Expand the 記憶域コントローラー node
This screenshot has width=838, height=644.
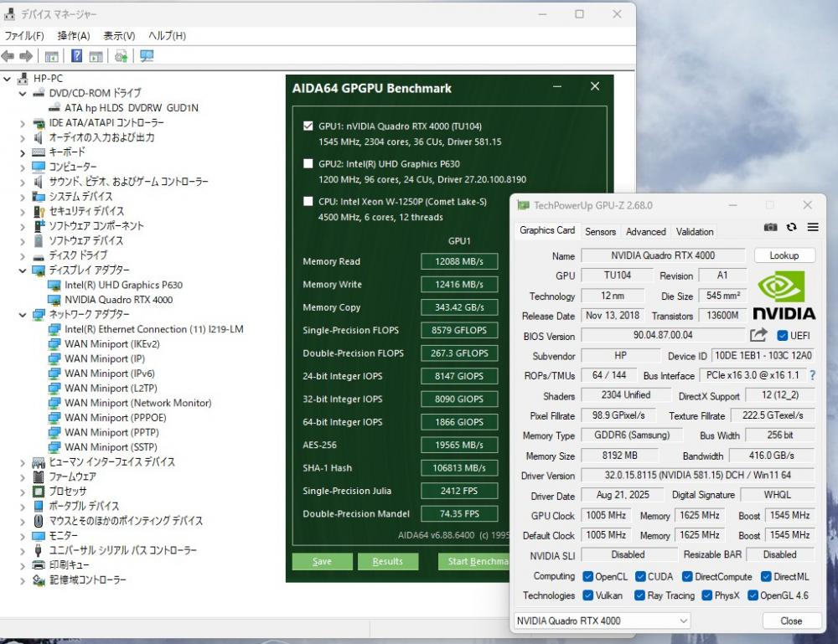(23, 580)
